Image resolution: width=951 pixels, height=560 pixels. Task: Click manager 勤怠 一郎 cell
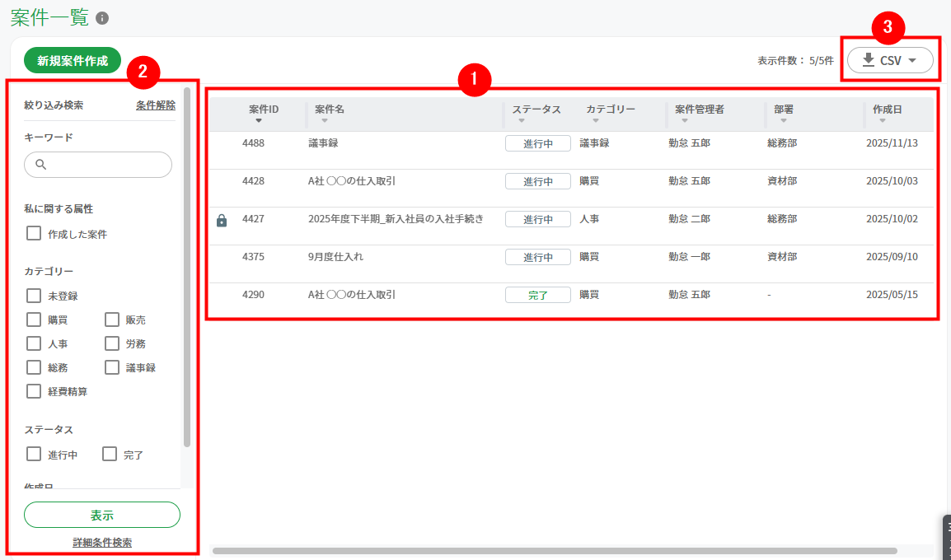pos(689,256)
